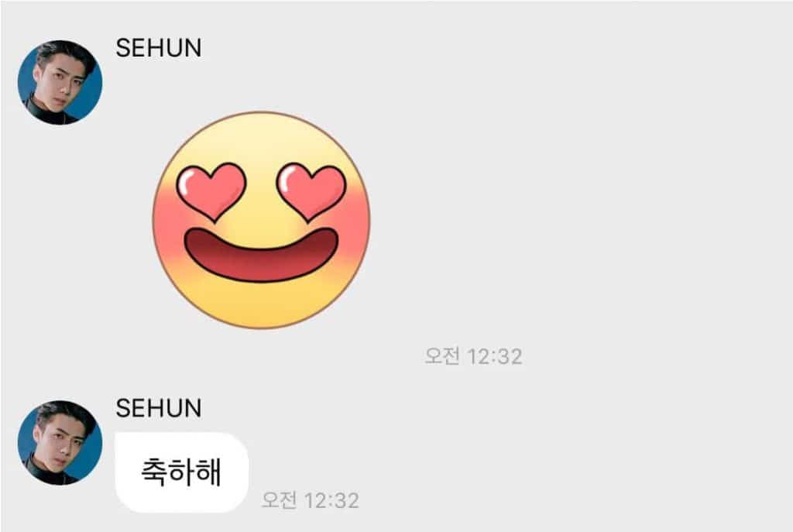Select the heart-eyes emoji sticker
Image resolution: width=793 pixels, height=532 pixels.
click(261, 220)
